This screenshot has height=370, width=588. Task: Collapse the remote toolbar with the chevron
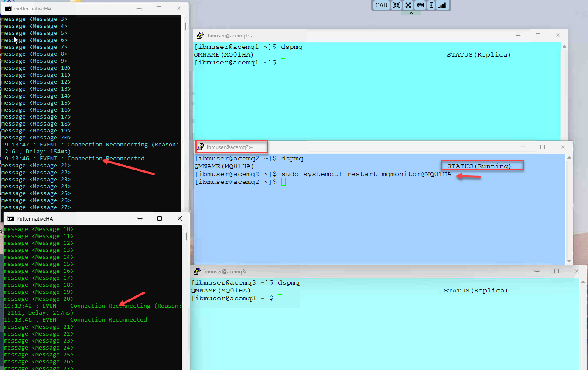(411, 13)
